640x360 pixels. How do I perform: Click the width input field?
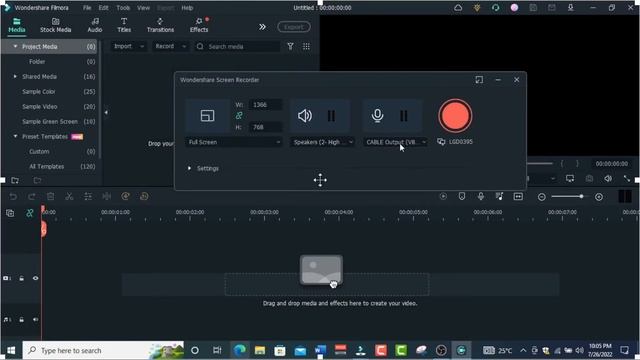pos(265,105)
